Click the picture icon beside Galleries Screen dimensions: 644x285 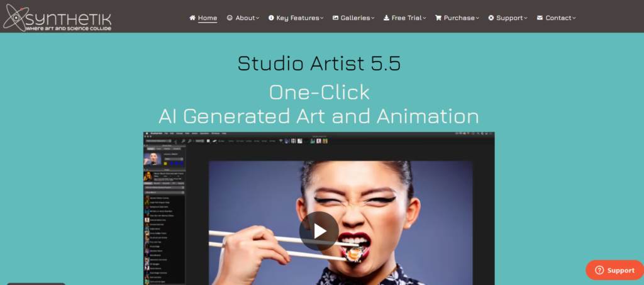pos(336,18)
